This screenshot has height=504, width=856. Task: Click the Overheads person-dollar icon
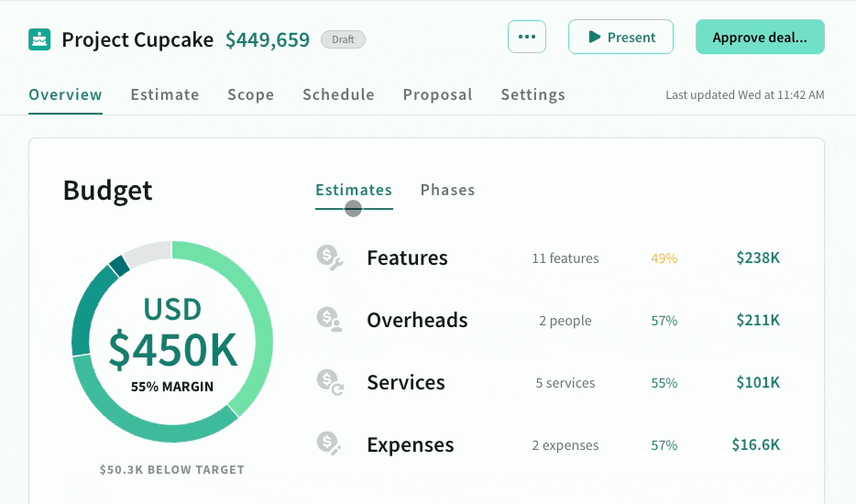click(329, 320)
